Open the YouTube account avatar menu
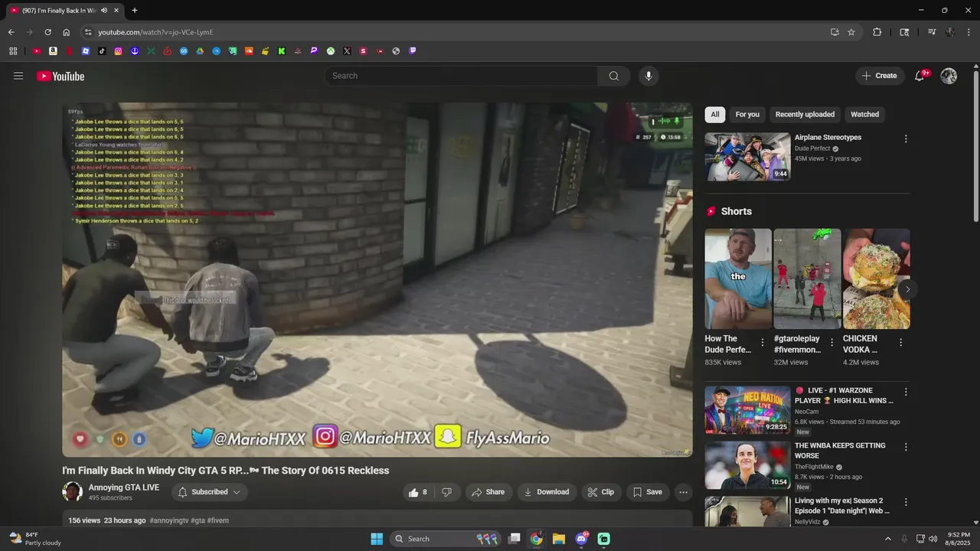This screenshot has width=980, height=551. (x=949, y=76)
